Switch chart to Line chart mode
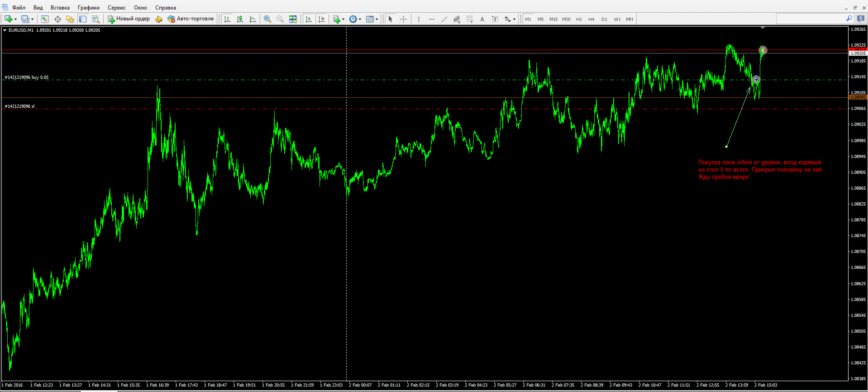 tap(253, 19)
